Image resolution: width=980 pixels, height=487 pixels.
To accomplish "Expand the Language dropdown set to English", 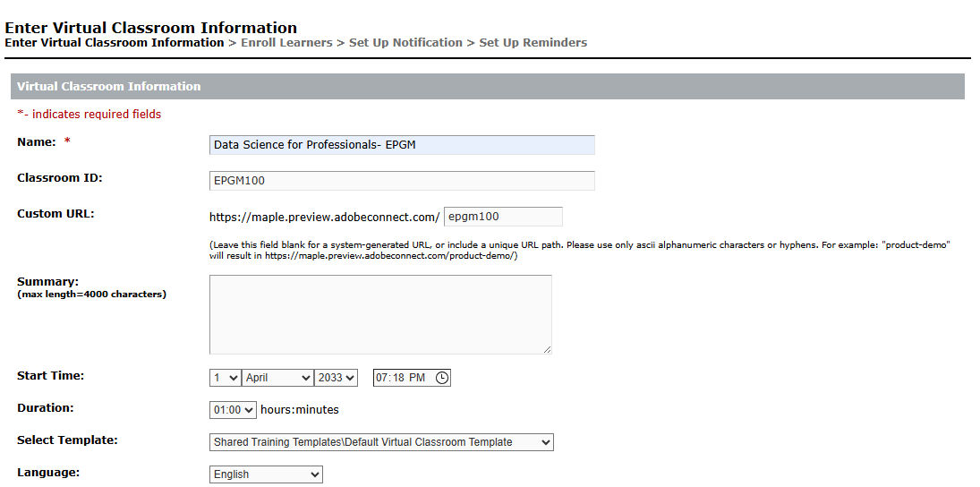I will [x=266, y=474].
